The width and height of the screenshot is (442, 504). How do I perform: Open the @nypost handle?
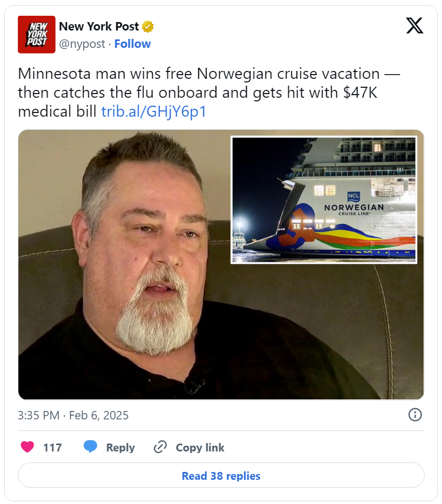[82, 44]
